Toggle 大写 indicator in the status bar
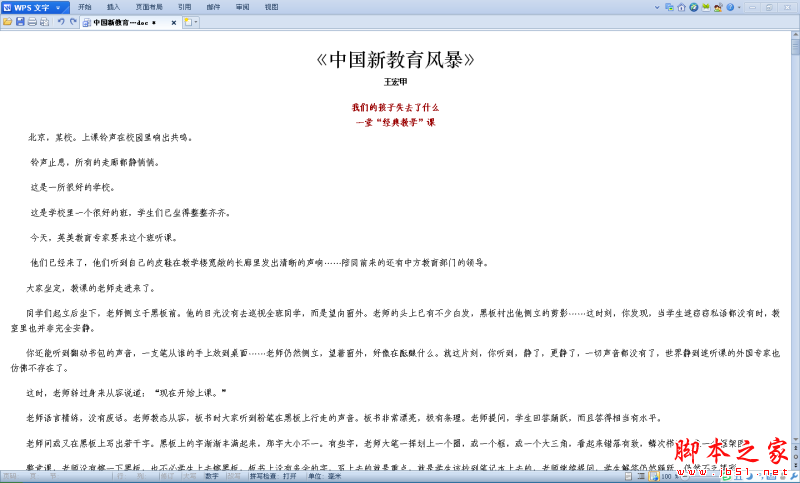This screenshot has height=483, width=800. pos(189,476)
